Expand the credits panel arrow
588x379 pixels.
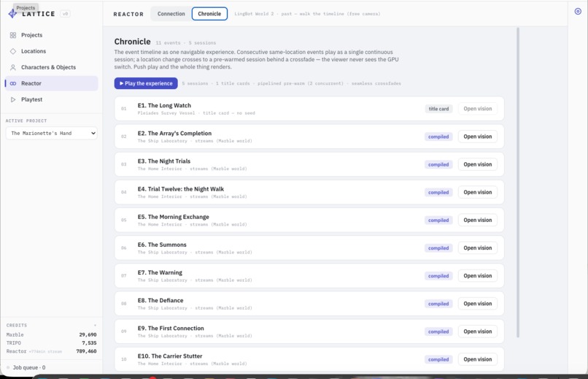[95, 325]
